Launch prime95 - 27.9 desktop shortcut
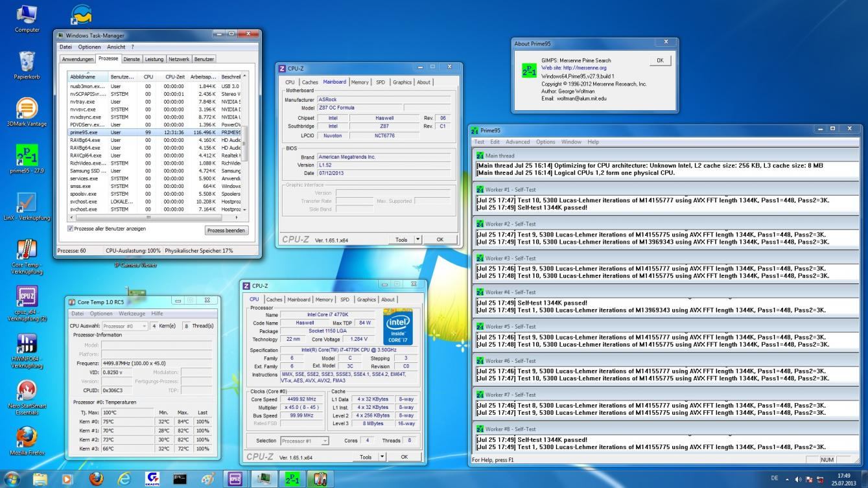Screen dimensions: 868x488 point(27,159)
